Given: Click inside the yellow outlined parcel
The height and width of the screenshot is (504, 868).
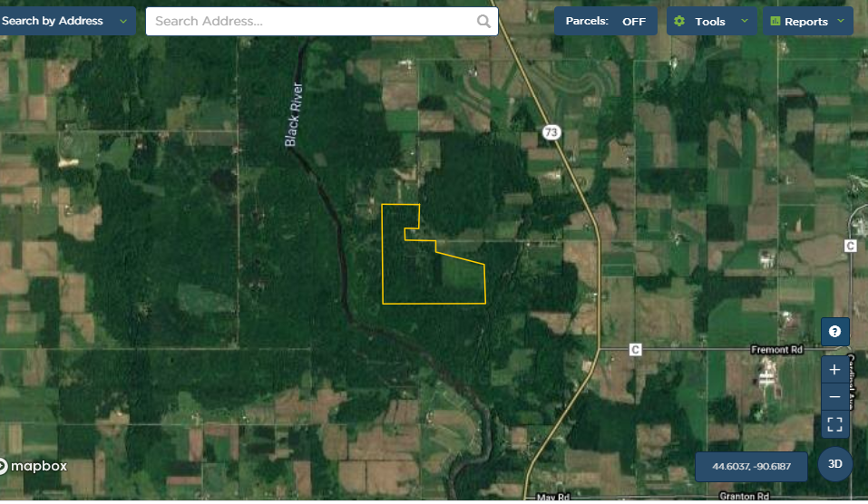Looking at the screenshot, I should coord(421,276).
